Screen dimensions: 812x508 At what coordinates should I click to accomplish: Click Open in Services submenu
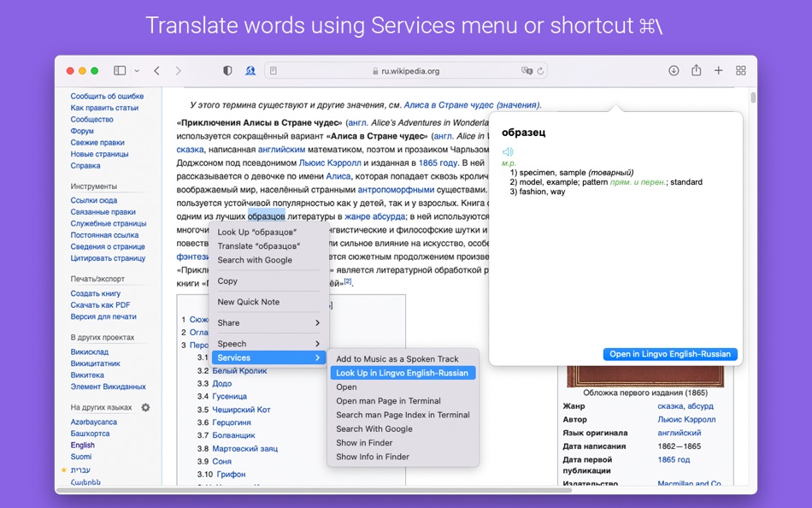403,387
